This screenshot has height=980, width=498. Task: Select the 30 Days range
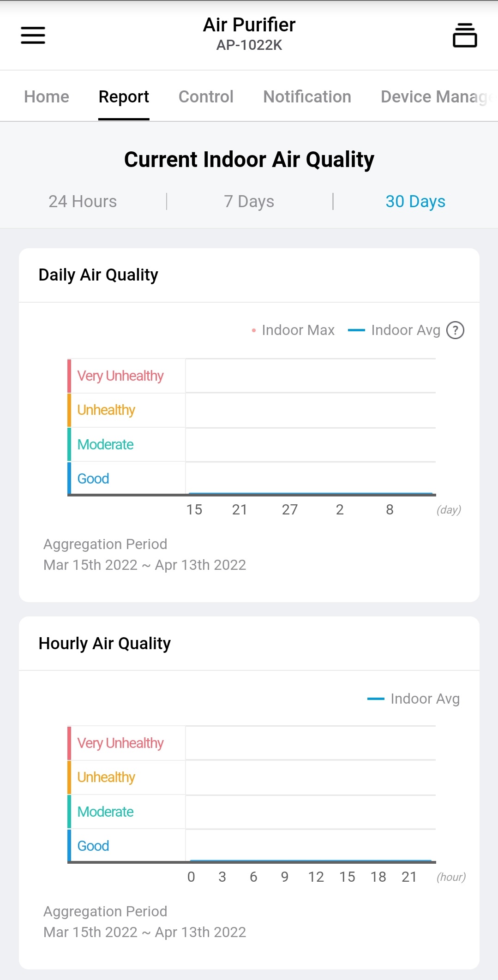coord(415,202)
